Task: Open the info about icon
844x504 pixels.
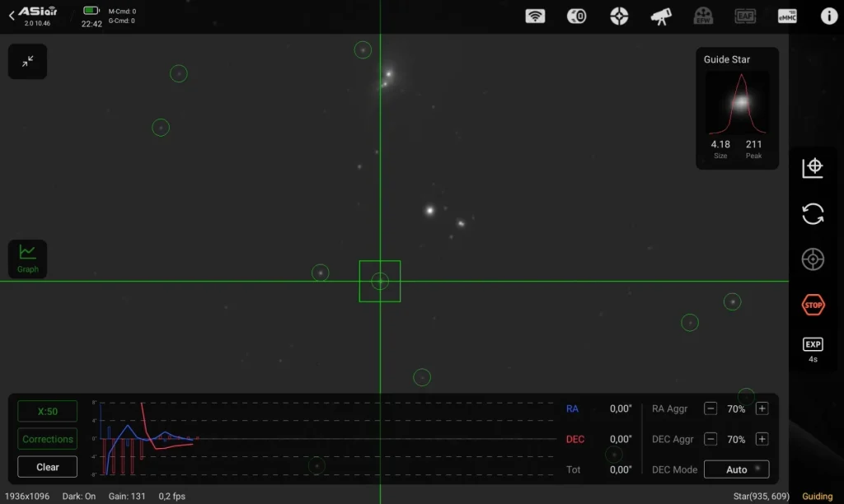Action: pos(828,16)
